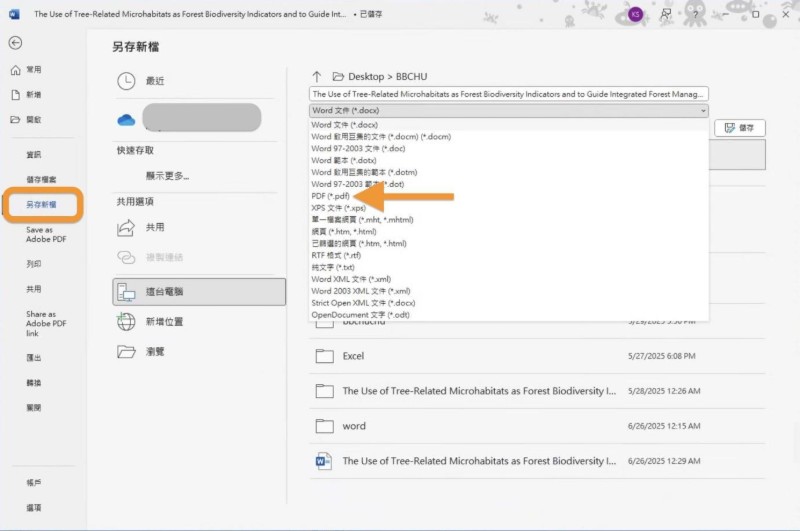The image size is (800, 531).
Task: Choose Strict Open XML (*.docx) format
Action: [509, 303]
